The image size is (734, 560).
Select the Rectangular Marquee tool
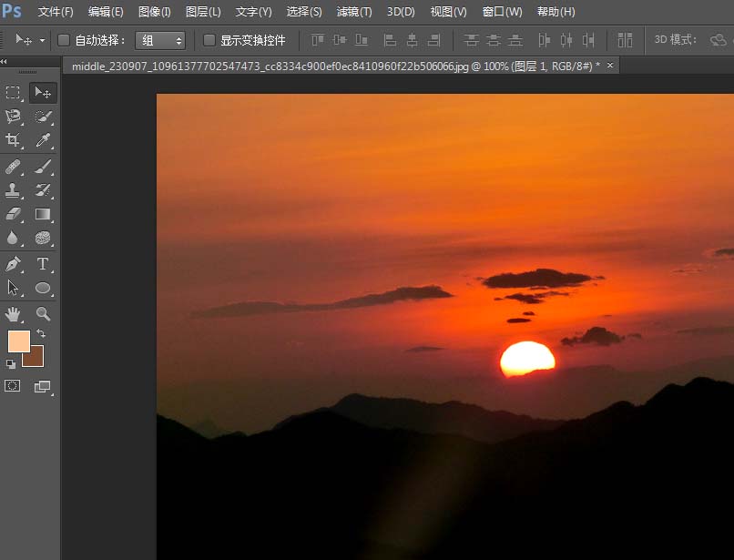tap(14, 93)
